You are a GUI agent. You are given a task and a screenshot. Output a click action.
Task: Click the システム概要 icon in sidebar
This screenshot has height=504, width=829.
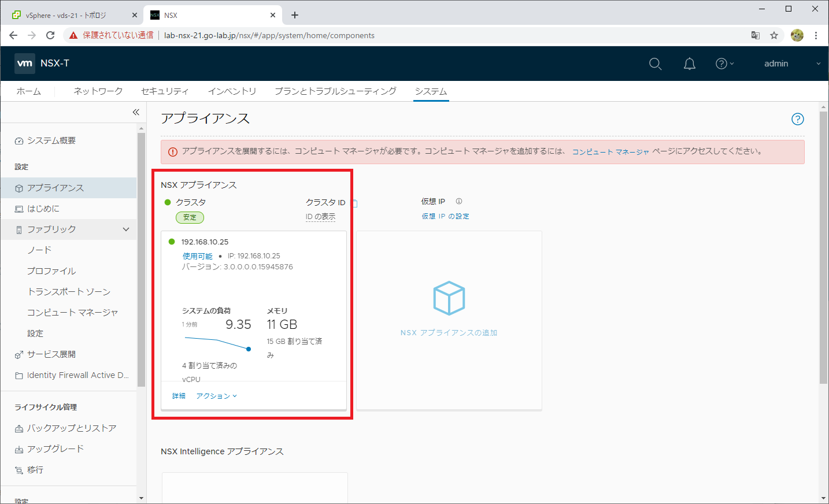click(x=19, y=141)
